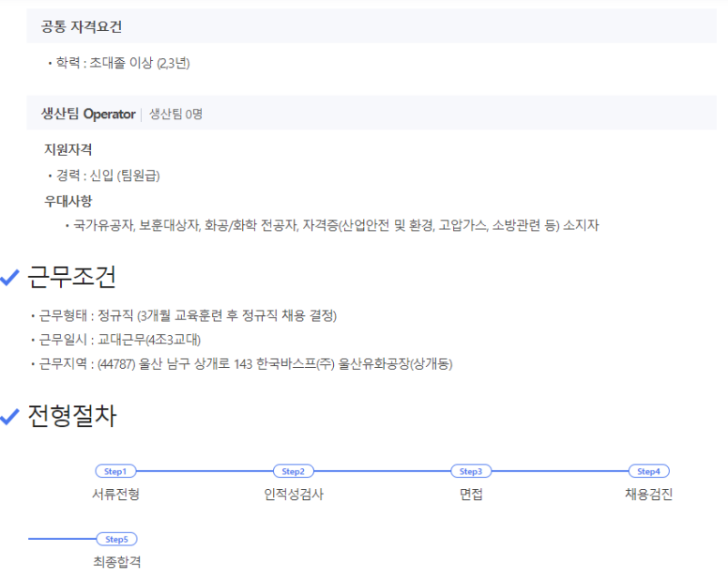Select the Step2 badge
Image resolution: width=728 pixels, height=581 pixels.
click(293, 471)
